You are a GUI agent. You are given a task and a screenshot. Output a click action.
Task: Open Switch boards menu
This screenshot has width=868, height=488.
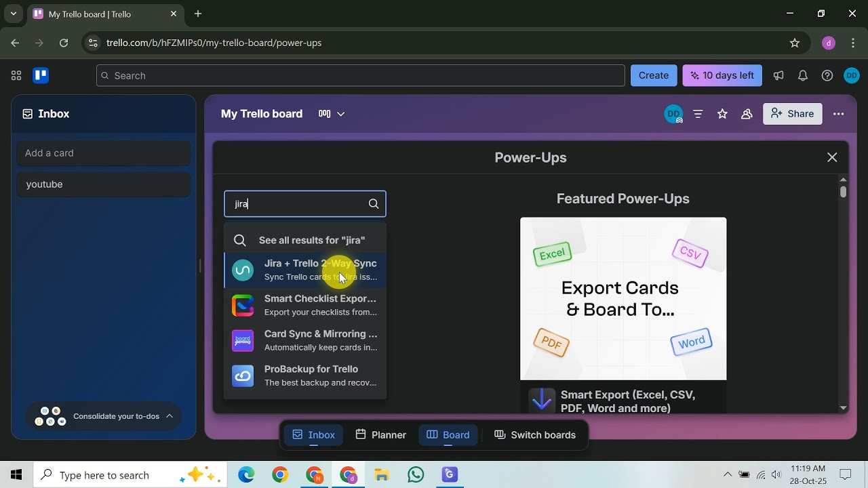[535, 435]
